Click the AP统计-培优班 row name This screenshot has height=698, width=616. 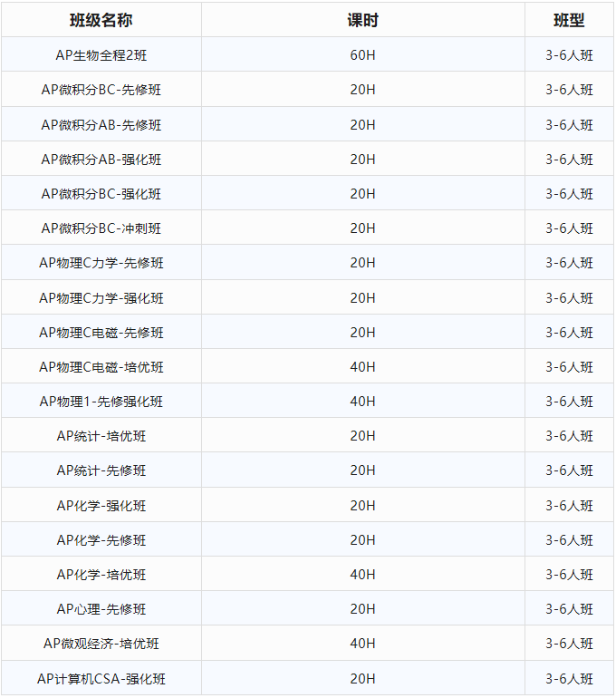(101, 436)
